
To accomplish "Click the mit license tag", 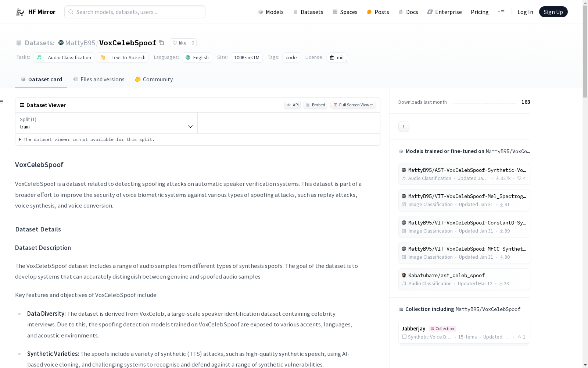I will (337, 57).
